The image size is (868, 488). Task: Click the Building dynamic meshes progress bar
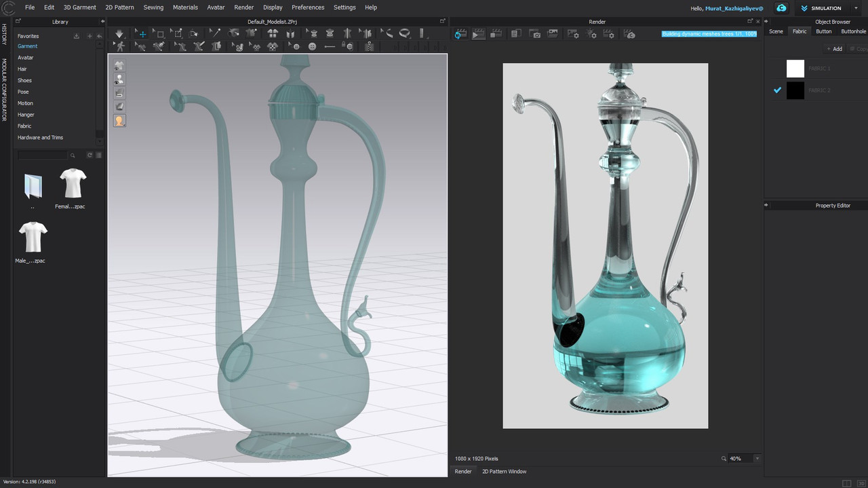tap(709, 33)
